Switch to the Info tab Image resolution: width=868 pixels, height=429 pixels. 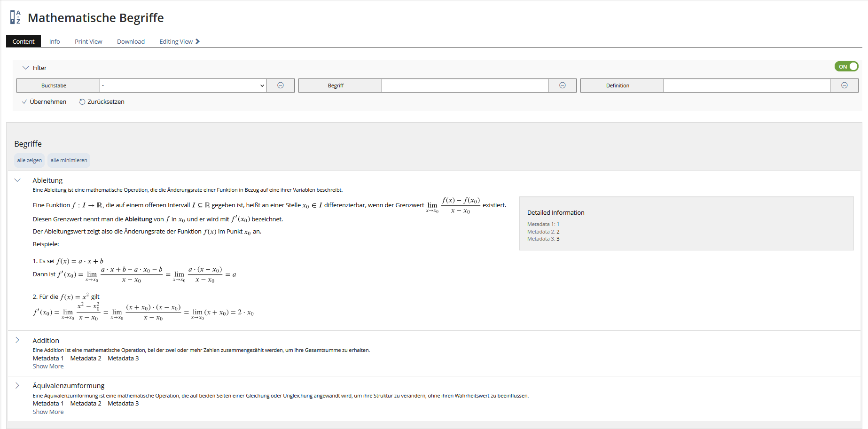(55, 41)
